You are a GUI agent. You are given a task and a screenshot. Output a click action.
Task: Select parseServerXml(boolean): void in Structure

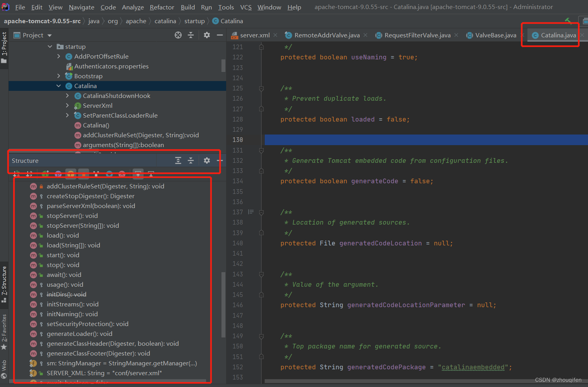(x=90, y=206)
